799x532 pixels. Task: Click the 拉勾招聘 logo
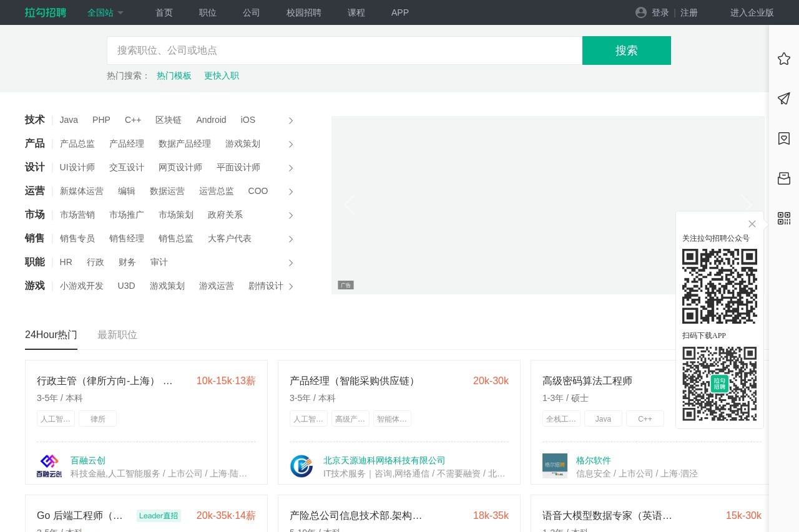coord(46,12)
